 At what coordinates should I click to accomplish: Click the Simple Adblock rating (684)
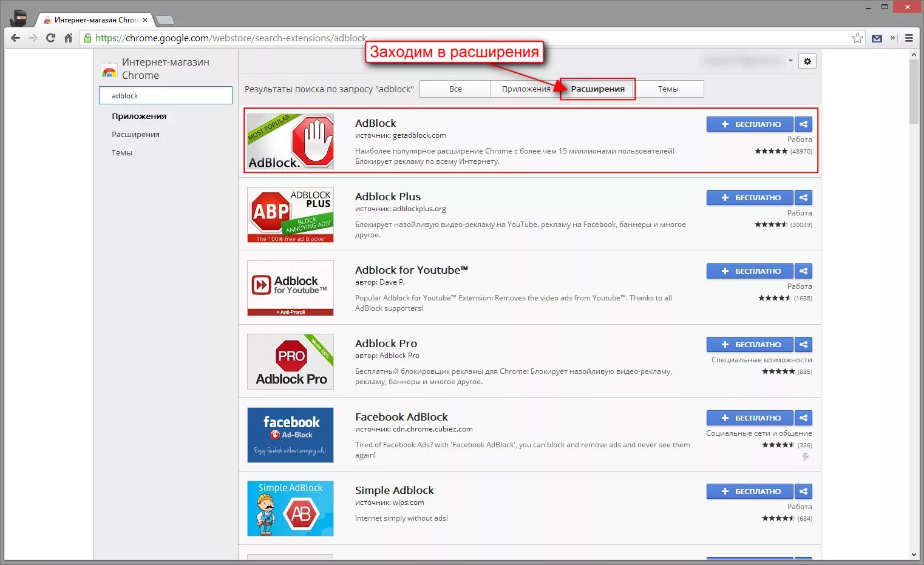(x=787, y=518)
